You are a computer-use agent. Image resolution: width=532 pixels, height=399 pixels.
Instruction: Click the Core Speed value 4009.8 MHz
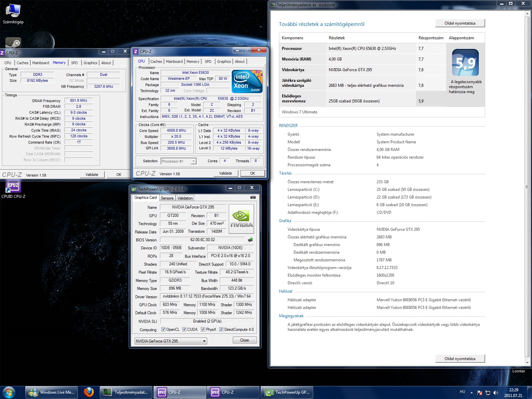pyautogui.click(x=176, y=131)
